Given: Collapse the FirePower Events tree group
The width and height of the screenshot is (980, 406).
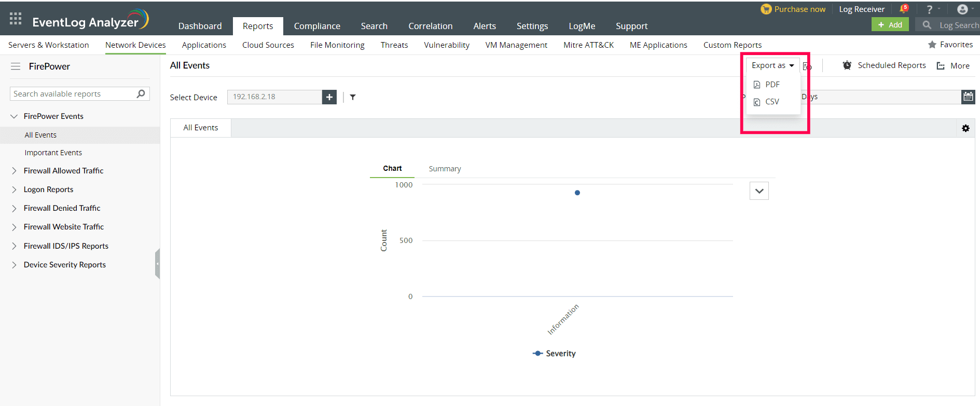Looking at the screenshot, I should (14, 116).
